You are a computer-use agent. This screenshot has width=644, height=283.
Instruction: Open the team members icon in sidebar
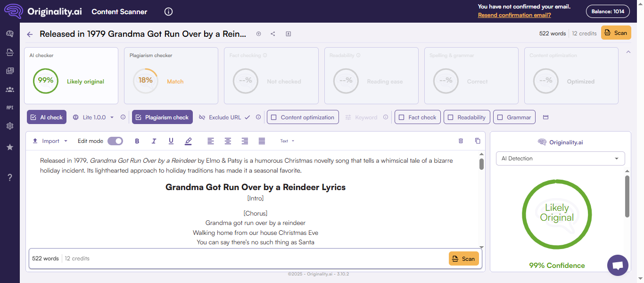click(9, 89)
